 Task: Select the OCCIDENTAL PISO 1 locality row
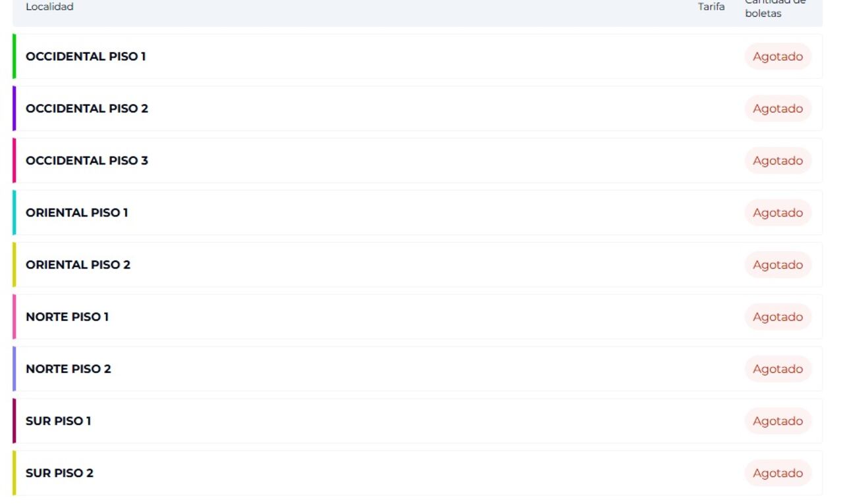pyautogui.click(x=86, y=57)
